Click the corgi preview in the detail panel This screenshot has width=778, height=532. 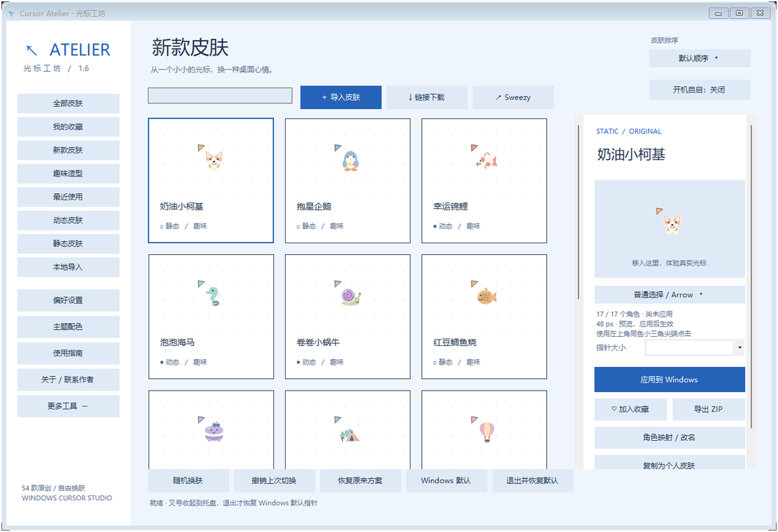click(670, 229)
